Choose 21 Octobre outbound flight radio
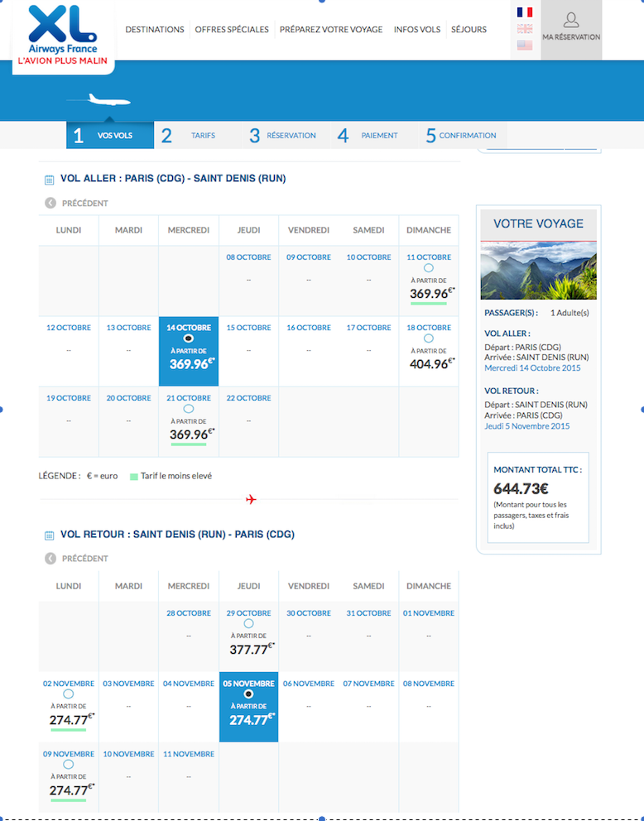 (188, 409)
